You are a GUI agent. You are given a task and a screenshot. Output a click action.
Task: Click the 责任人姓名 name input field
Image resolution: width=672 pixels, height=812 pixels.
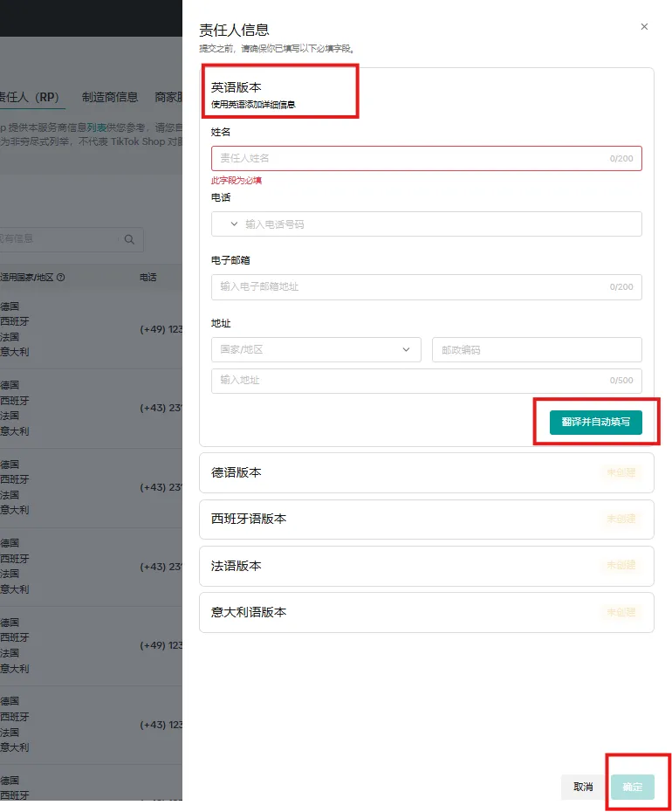point(426,158)
